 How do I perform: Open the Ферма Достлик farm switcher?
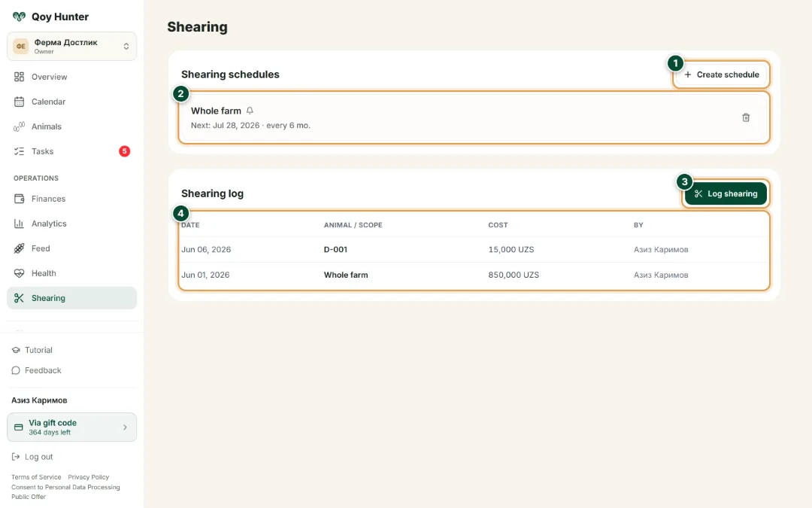71,46
